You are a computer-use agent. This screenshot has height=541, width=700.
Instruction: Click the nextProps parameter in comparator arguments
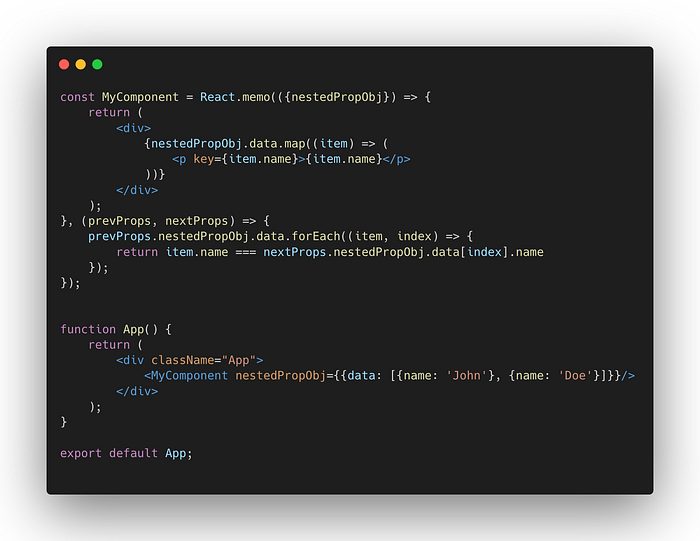[x=196, y=221]
